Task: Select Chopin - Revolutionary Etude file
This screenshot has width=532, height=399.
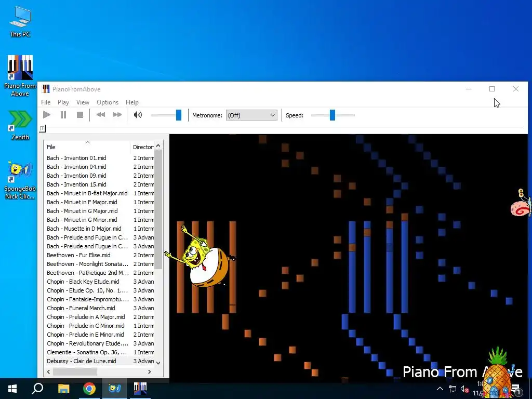Action: point(87,343)
